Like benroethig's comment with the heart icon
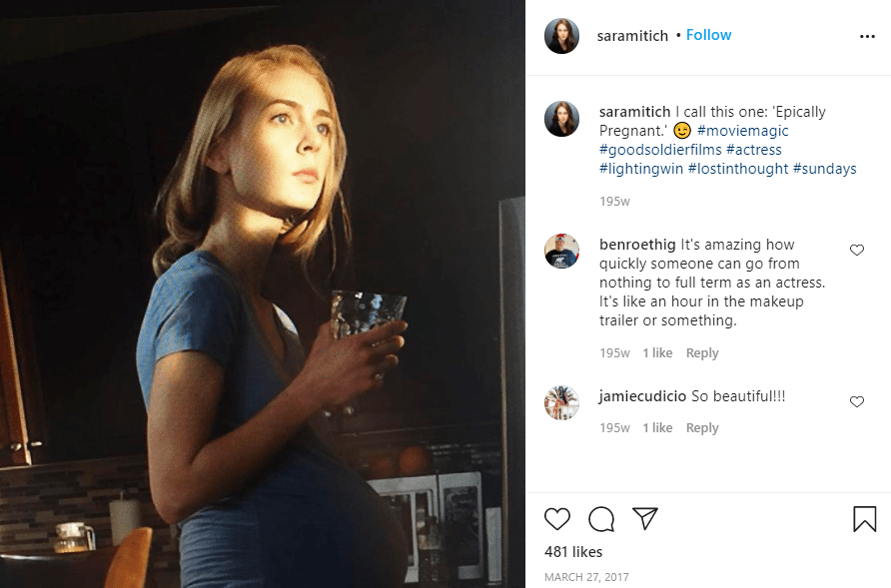 point(856,250)
